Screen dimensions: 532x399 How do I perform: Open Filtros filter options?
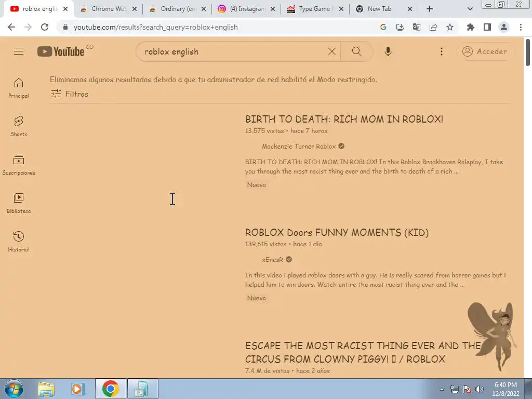pos(70,94)
